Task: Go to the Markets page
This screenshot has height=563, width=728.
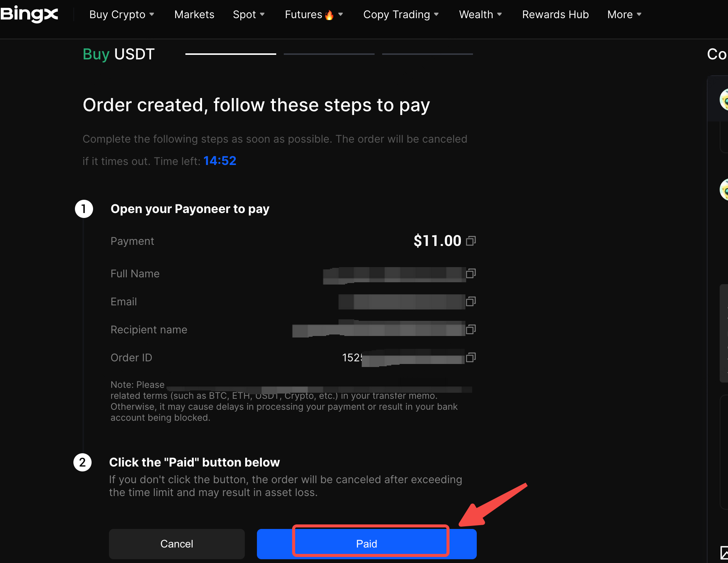Action: pos(194,14)
